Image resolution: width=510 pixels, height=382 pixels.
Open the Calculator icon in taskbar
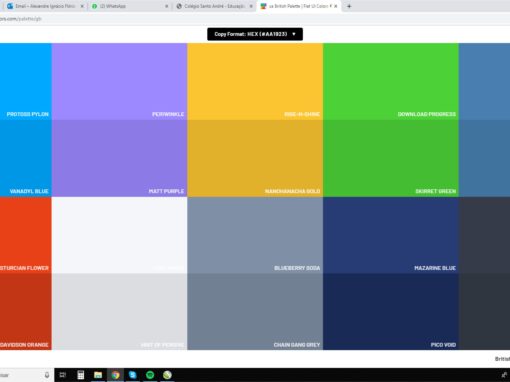[x=81, y=375]
